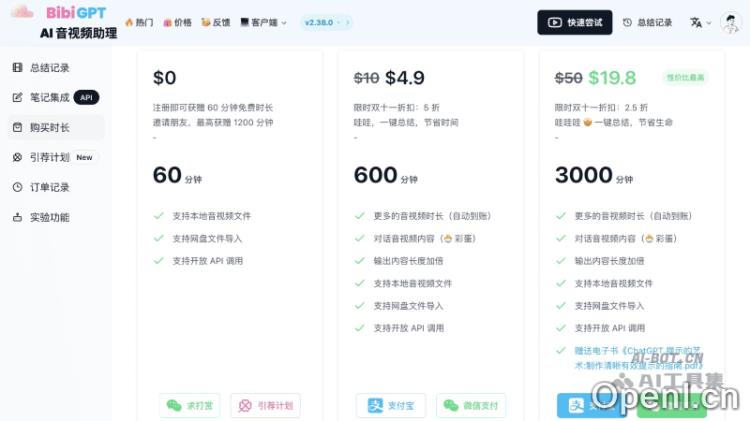This screenshot has width=750, height=421.
Task: Open 笔记集成 API sidebar item
Action: (55, 98)
